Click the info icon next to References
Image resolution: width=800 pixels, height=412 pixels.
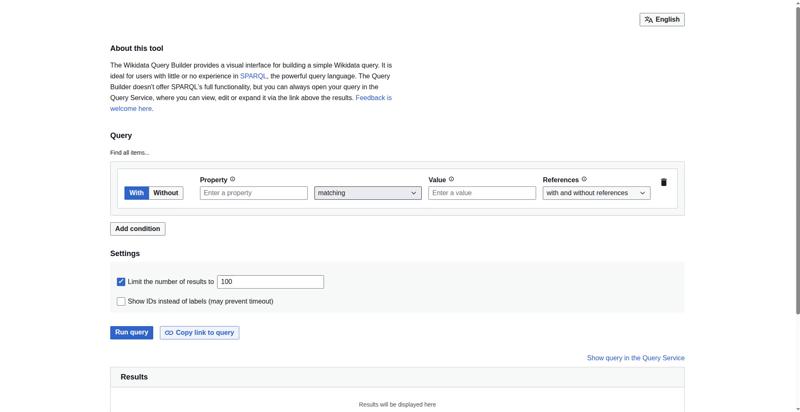pyautogui.click(x=584, y=180)
